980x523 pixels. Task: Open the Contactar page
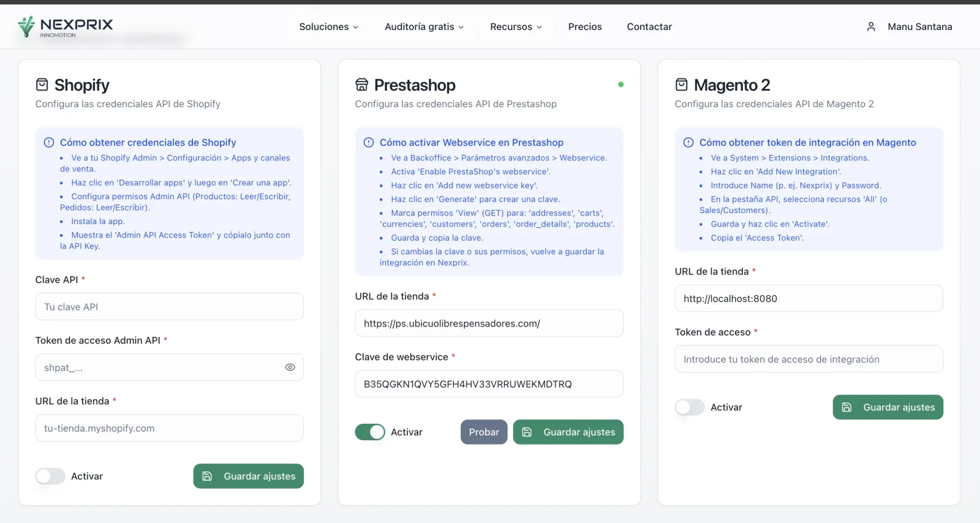(x=649, y=27)
